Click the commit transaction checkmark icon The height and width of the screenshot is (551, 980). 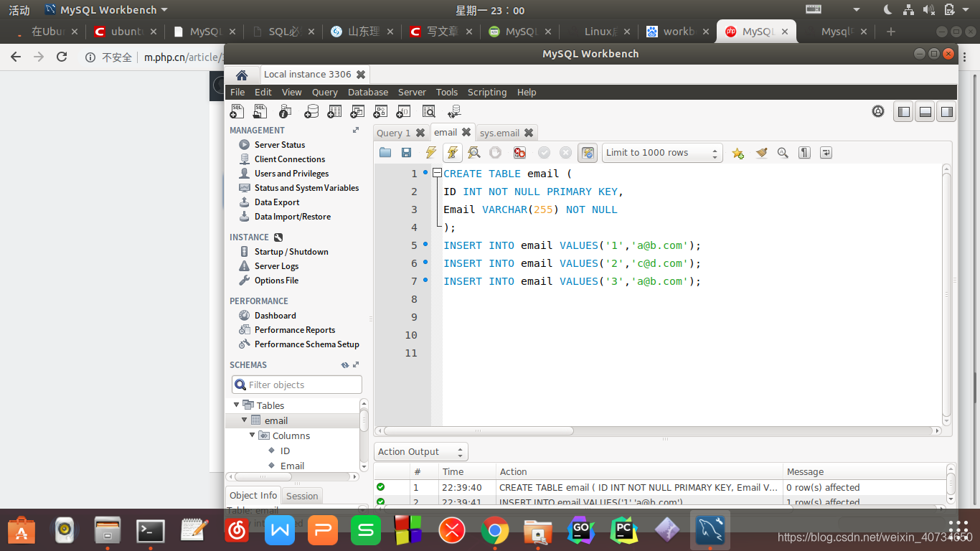(544, 152)
